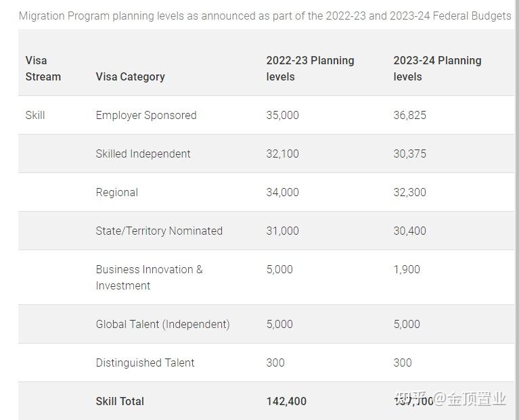Click the Skill stream cell
The image size is (519, 420).
tap(35, 115)
